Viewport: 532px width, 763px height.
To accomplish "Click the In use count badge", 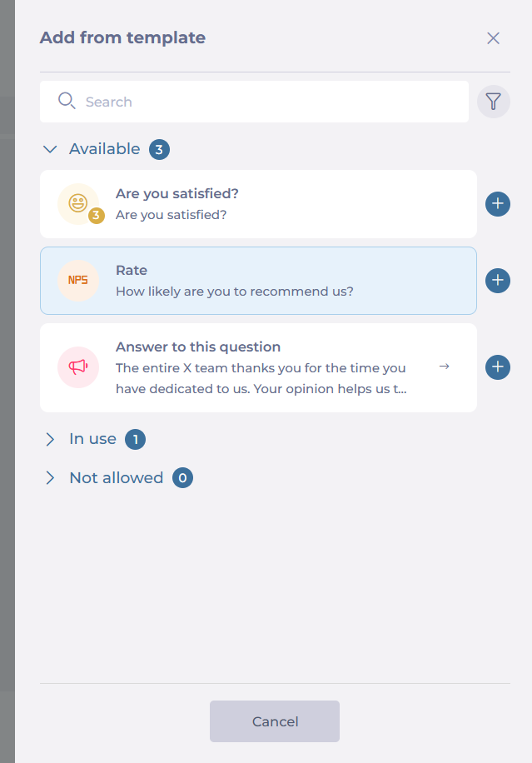I will (x=135, y=440).
